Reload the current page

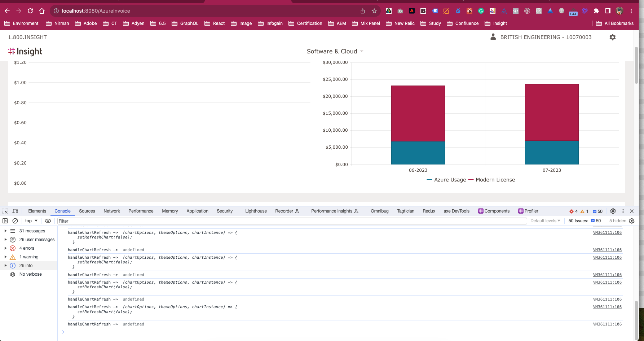coord(30,11)
